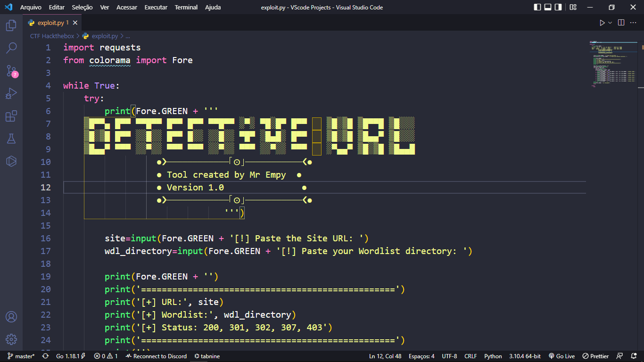Open the Acessar menu
644x362 pixels.
click(x=127, y=7)
